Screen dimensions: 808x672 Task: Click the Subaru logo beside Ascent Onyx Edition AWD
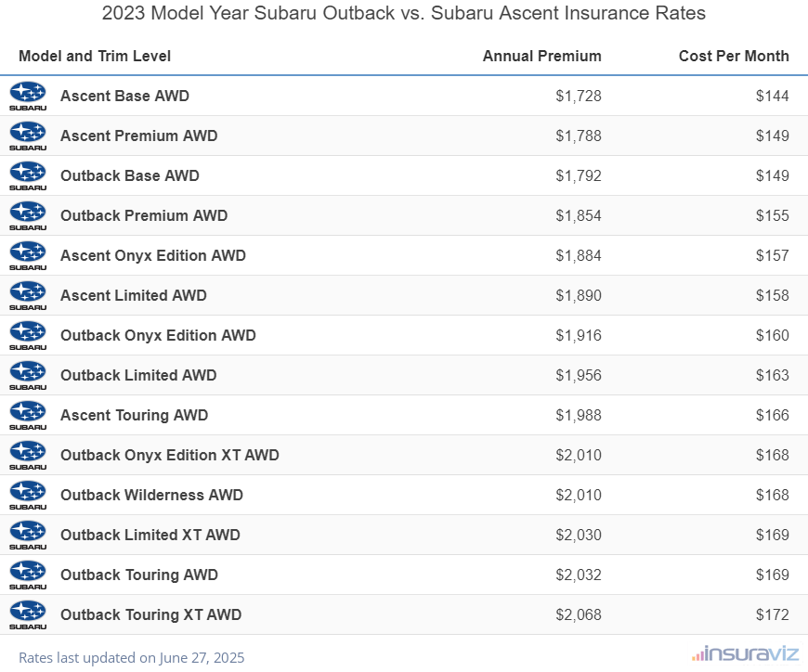[x=28, y=256]
